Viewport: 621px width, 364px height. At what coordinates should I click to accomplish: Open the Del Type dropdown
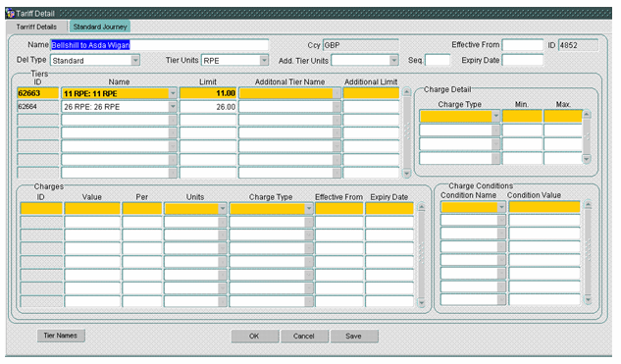click(135, 61)
